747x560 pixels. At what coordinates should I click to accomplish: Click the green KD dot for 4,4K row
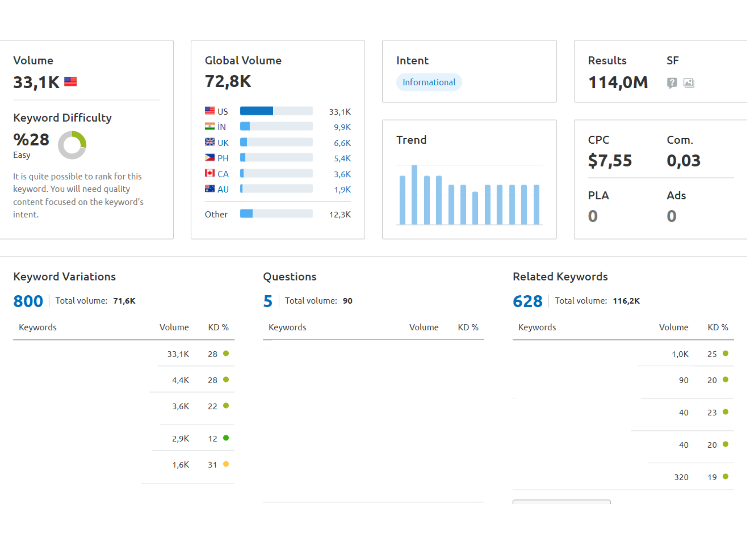226,380
